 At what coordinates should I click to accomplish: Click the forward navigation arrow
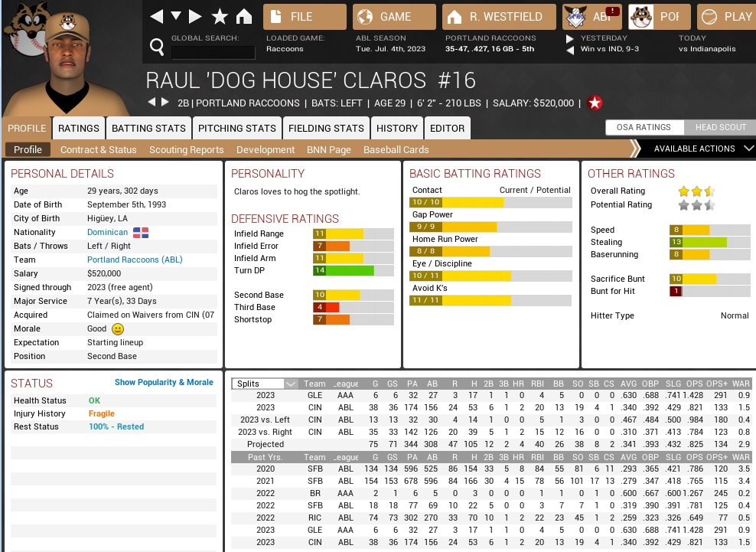click(x=196, y=16)
